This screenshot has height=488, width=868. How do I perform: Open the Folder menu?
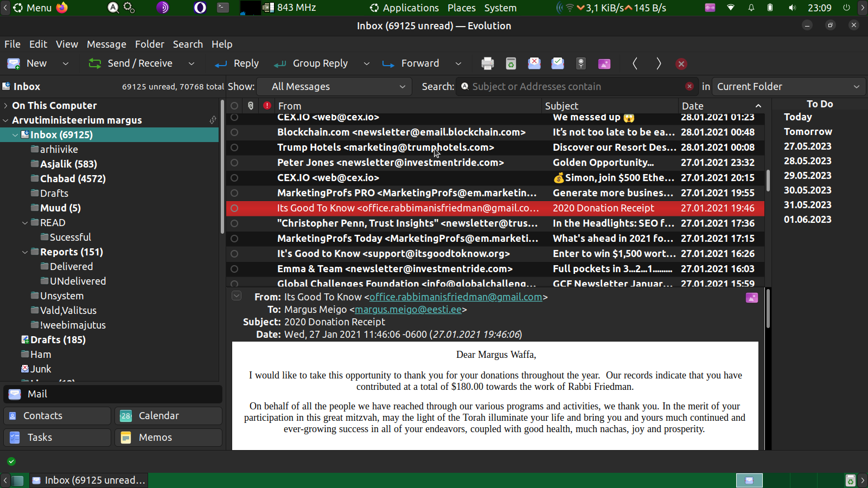(x=150, y=44)
